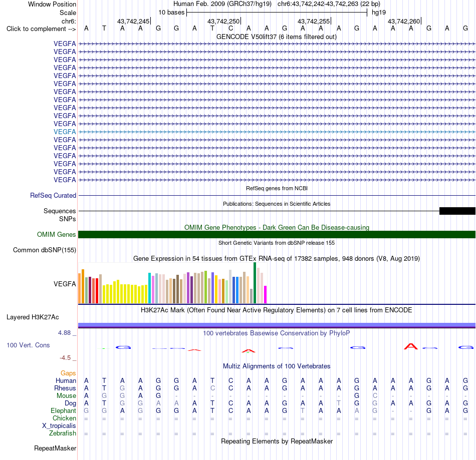Click the large red A conservation logo letter
Image resolution: width=476 pixels, height=460 pixels.
point(411,346)
